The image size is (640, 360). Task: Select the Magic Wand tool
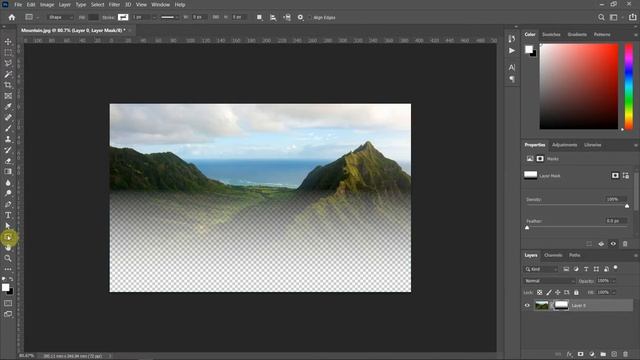click(8, 74)
